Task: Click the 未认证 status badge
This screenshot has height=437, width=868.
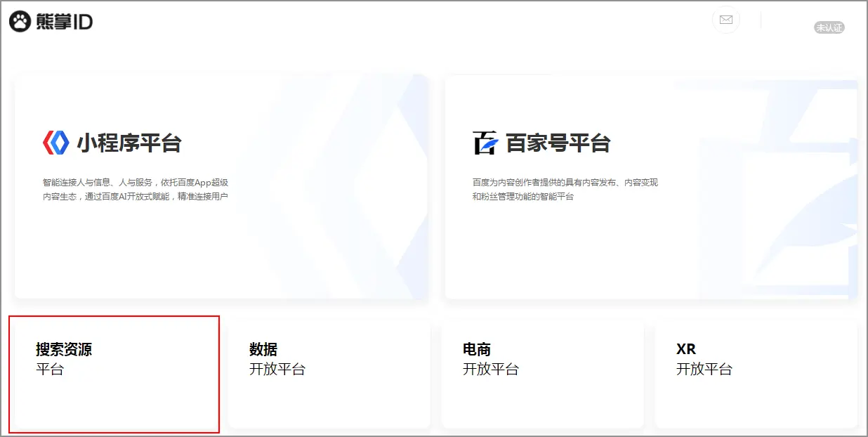Action: click(x=829, y=28)
